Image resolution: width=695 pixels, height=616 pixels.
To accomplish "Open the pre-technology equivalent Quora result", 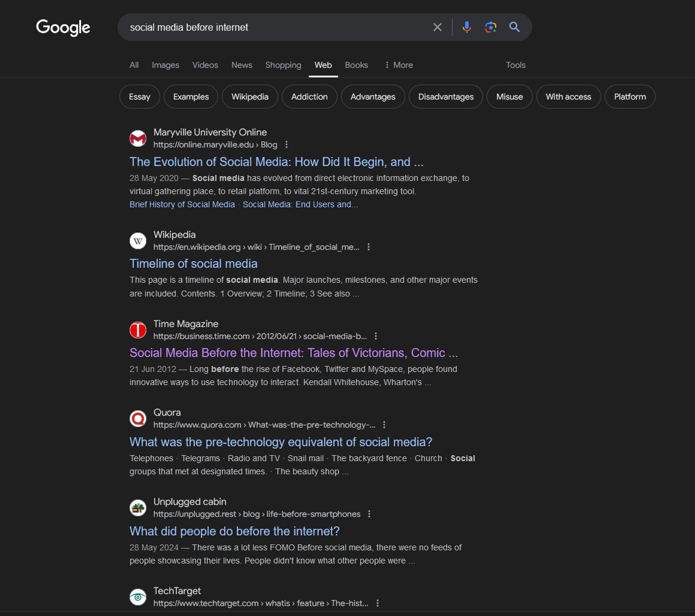I will (281, 442).
